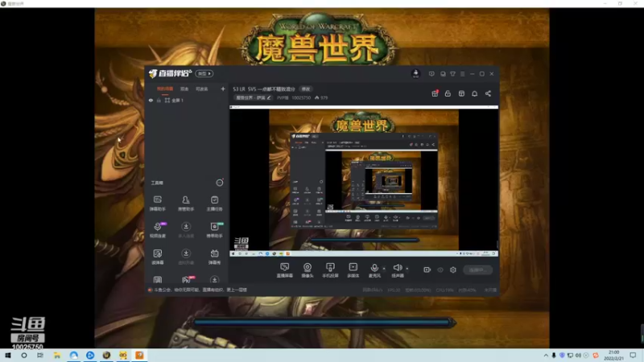644x362 pixels.
Task: Click the unlock padlock icon in header
Action: [x=448, y=93]
